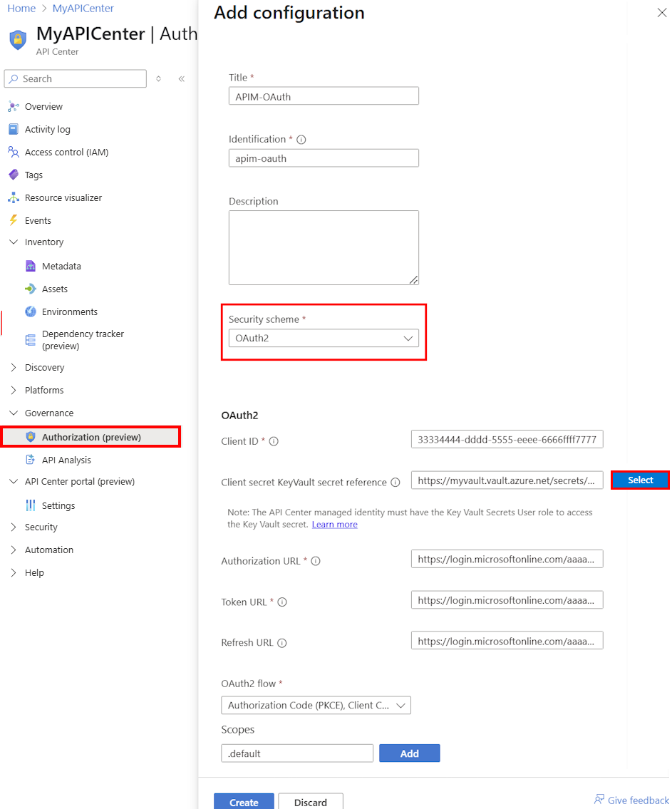Click the Refresh URL field
Viewport: 672px width, 809px height.
pyautogui.click(x=507, y=641)
